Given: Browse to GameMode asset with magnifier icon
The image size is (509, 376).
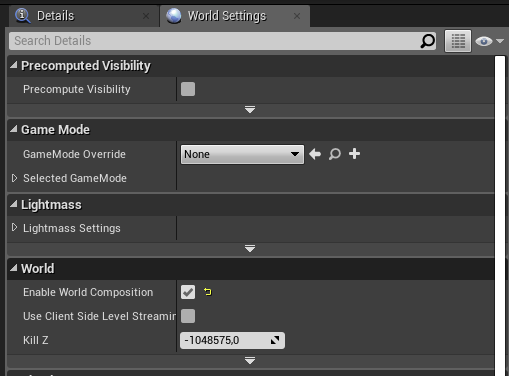Looking at the screenshot, I should point(335,154).
